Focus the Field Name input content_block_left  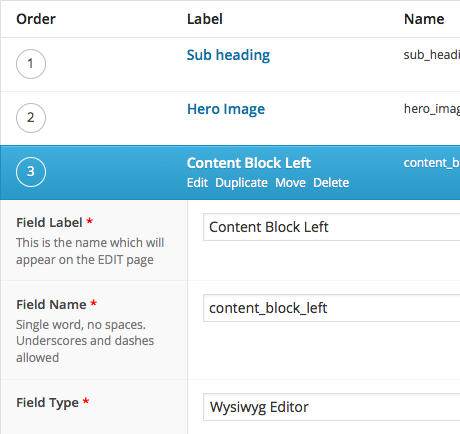(332, 308)
